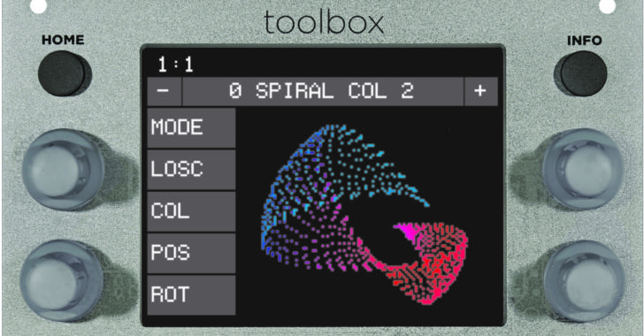The image size is (644, 336).
Task: Click the lower left translucent knob
Action: (x=61, y=281)
